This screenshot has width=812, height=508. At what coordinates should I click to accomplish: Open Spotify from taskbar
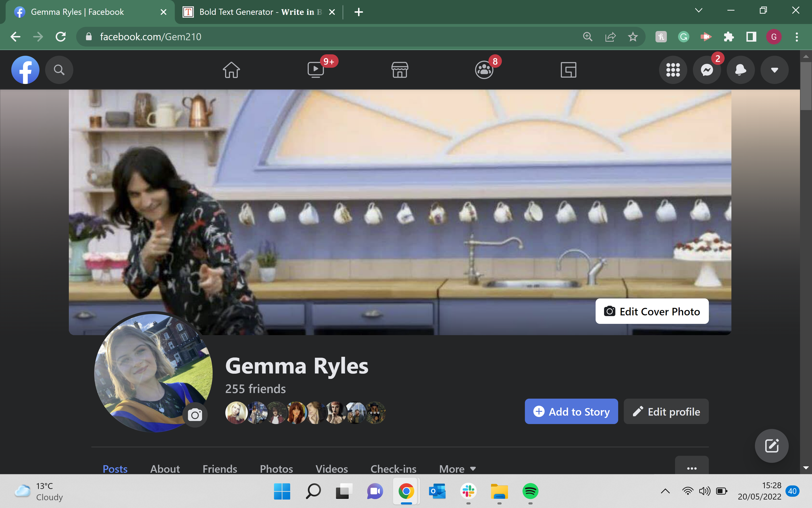(530, 492)
